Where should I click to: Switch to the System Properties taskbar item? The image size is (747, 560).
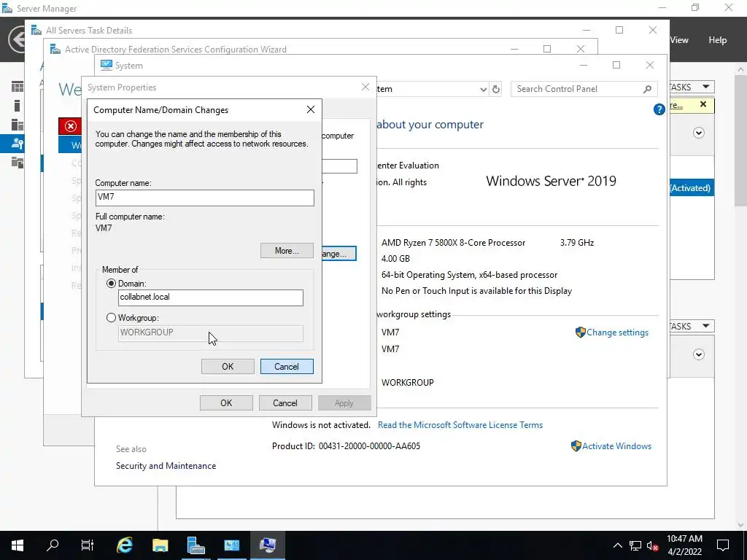click(x=267, y=545)
